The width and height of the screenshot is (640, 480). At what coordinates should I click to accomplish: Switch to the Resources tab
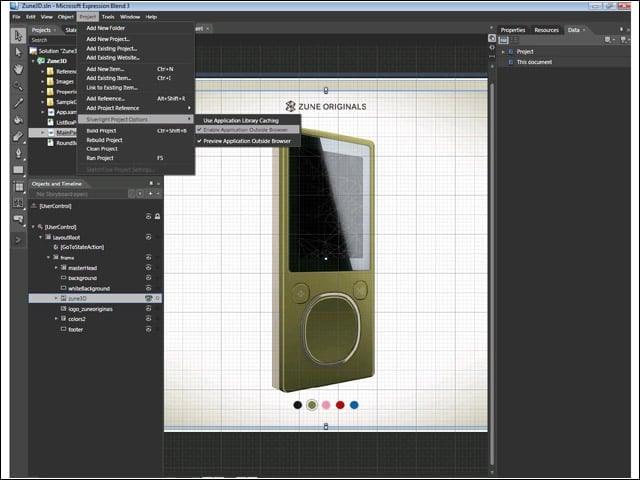click(546, 30)
